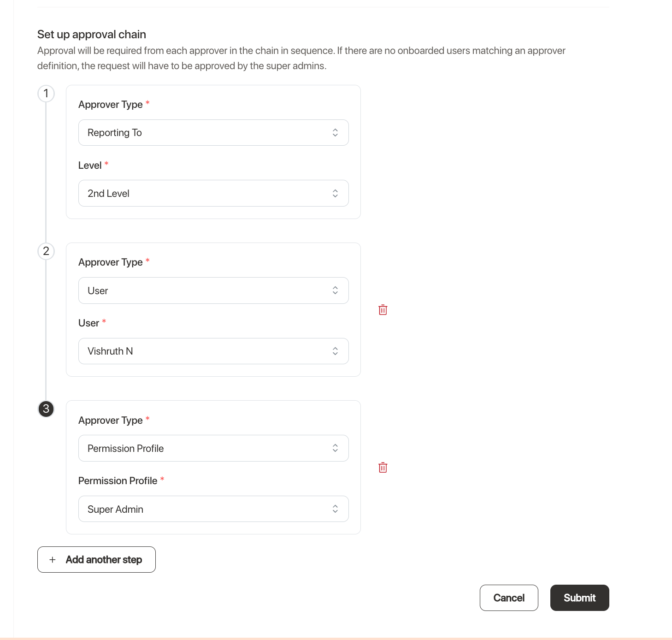
Task: Open the Permission Profile approver type dropdown
Action: [213, 448]
